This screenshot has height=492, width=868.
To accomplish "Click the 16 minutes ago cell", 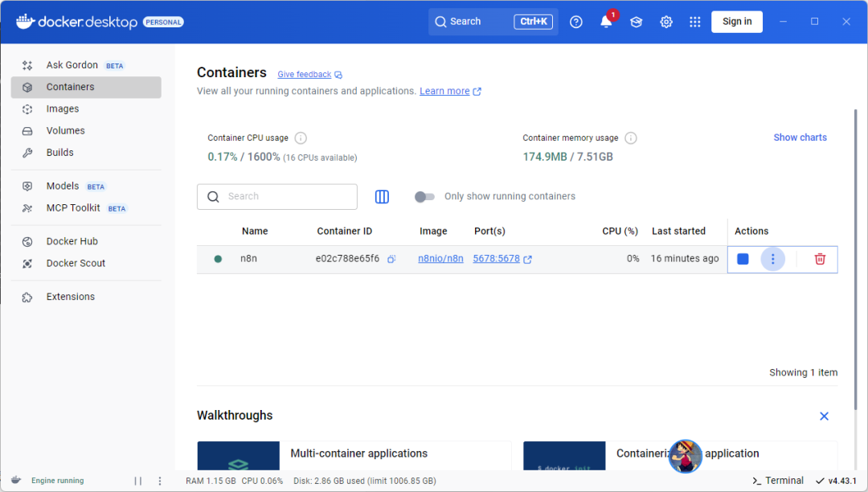I will pyautogui.click(x=685, y=258).
